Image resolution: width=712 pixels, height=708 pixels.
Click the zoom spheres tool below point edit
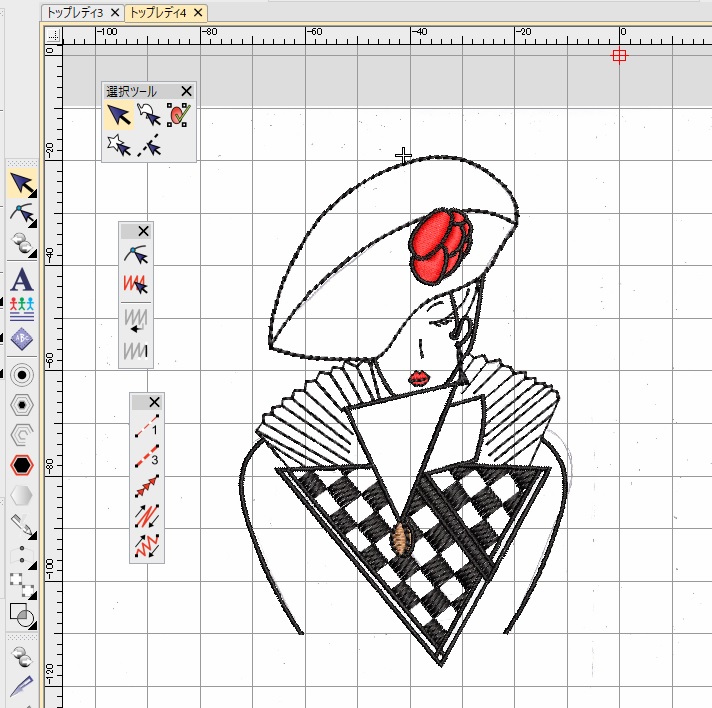(22, 245)
